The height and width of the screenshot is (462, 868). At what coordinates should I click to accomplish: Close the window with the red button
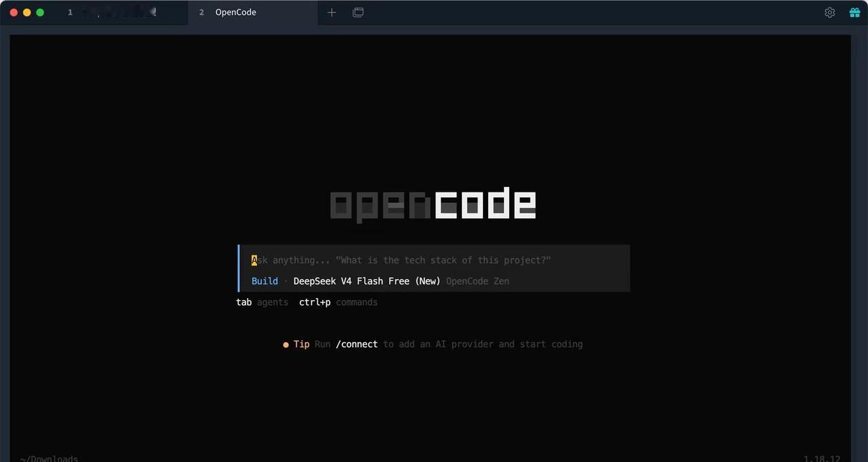coord(14,12)
